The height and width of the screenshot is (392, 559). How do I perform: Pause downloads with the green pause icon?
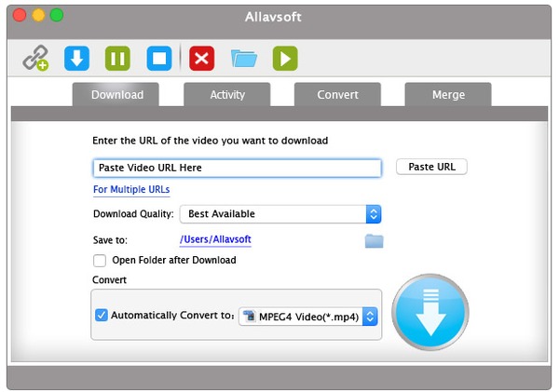(x=117, y=58)
